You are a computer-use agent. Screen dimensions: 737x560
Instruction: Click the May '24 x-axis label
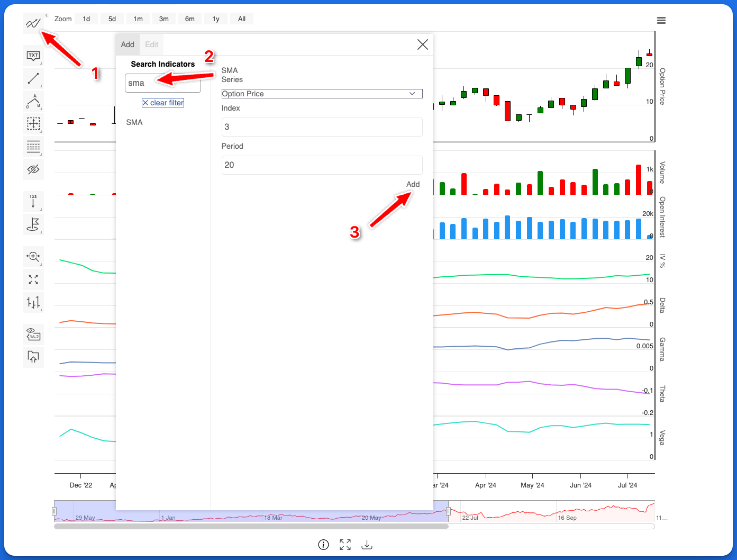pos(532,485)
